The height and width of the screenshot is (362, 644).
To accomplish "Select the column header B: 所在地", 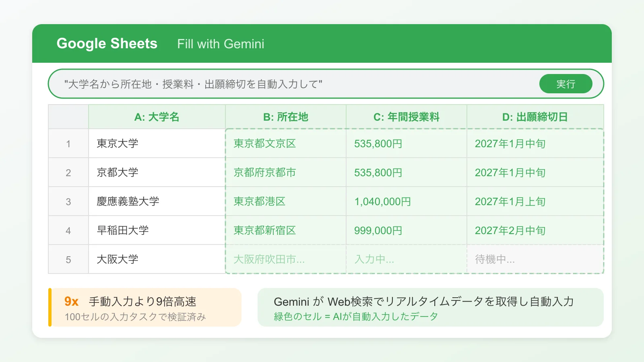I will click(x=285, y=117).
